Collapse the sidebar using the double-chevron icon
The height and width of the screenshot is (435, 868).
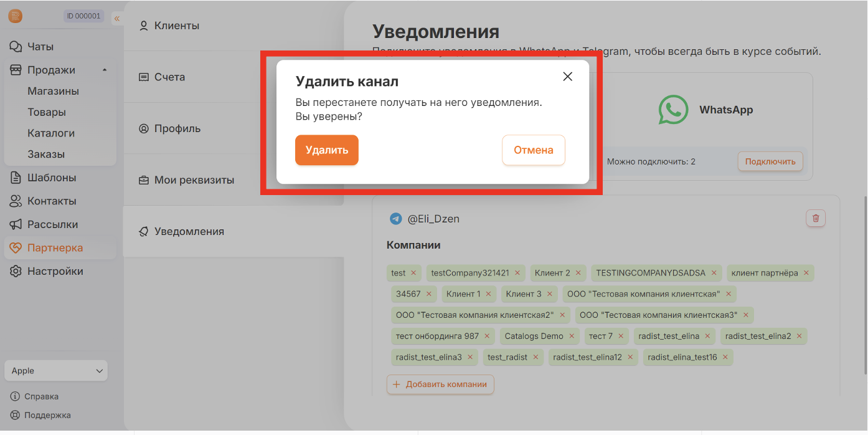116,18
